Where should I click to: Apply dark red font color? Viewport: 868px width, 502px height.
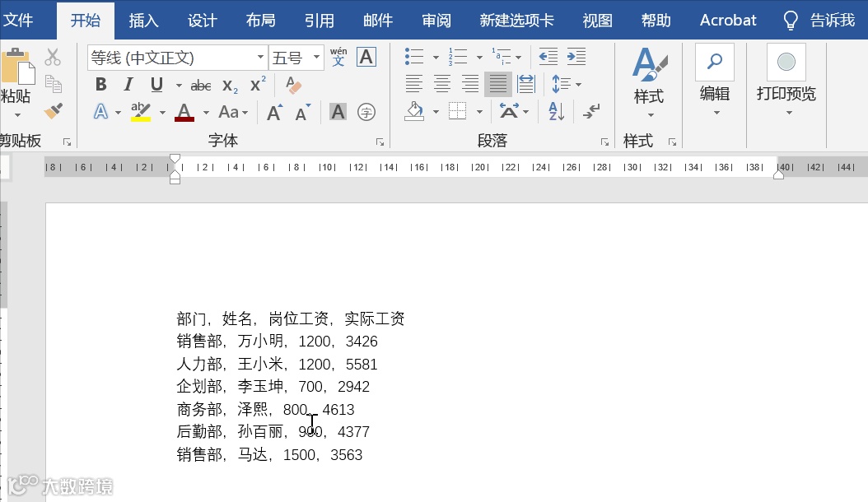184,113
